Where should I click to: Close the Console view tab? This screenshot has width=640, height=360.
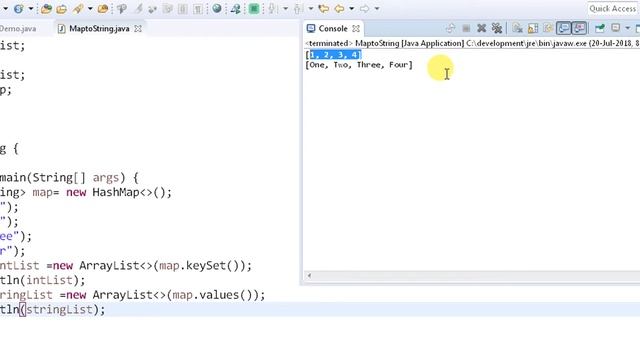[356, 29]
